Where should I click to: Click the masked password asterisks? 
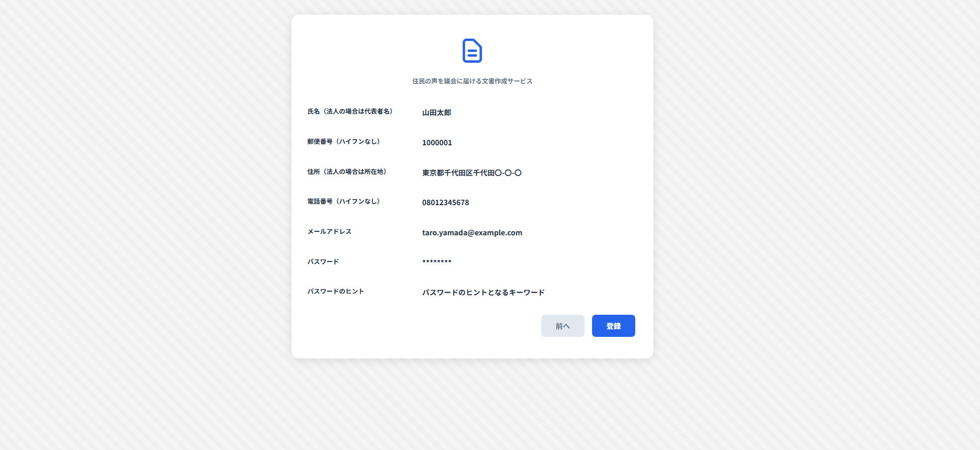coord(437,262)
